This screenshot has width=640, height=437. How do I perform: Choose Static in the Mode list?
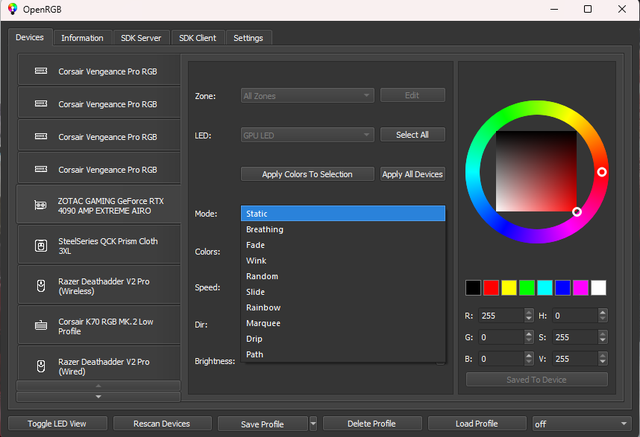click(x=343, y=213)
